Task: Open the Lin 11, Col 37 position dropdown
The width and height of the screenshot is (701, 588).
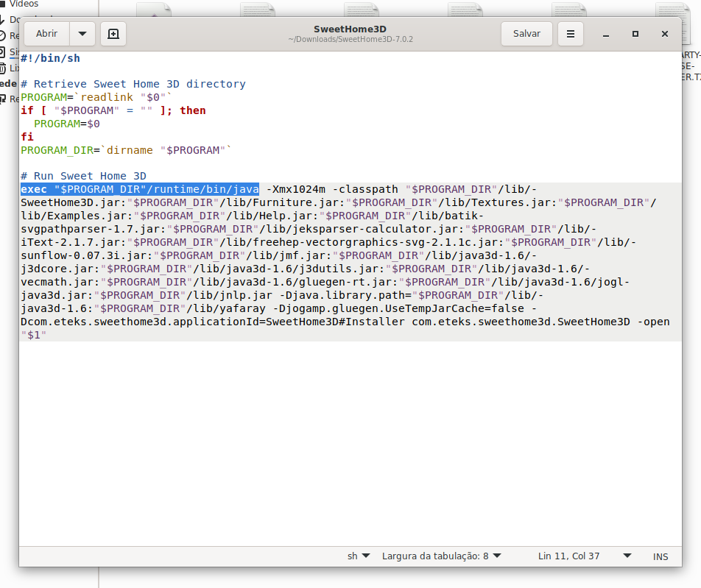Action: pyautogui.click(x=585, y=556)
